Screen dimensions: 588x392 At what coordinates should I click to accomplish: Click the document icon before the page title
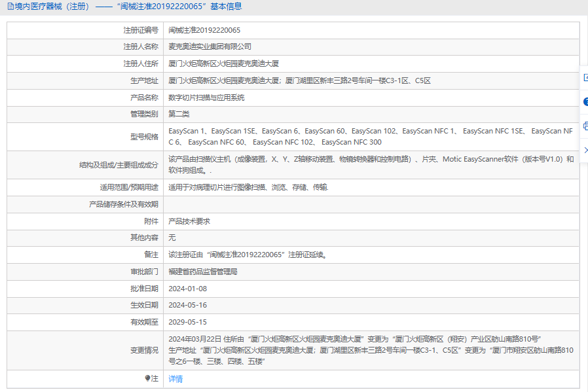point(10,7)
